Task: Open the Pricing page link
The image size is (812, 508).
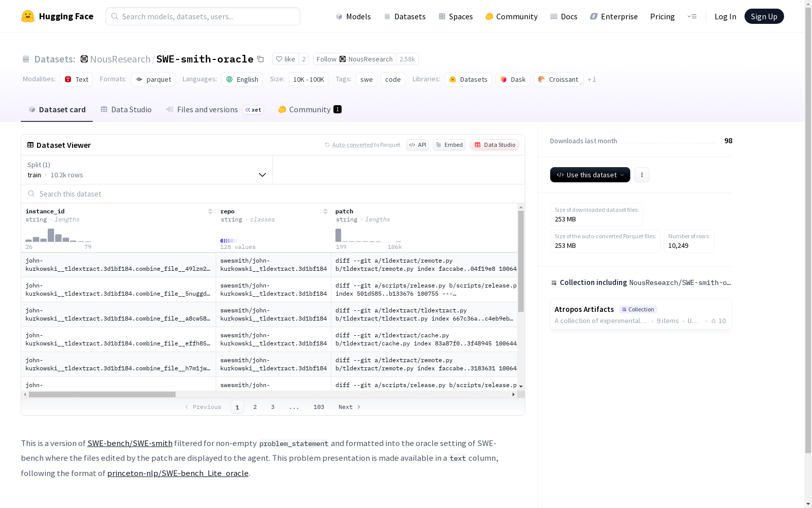Action: click(x=662, y=16)
